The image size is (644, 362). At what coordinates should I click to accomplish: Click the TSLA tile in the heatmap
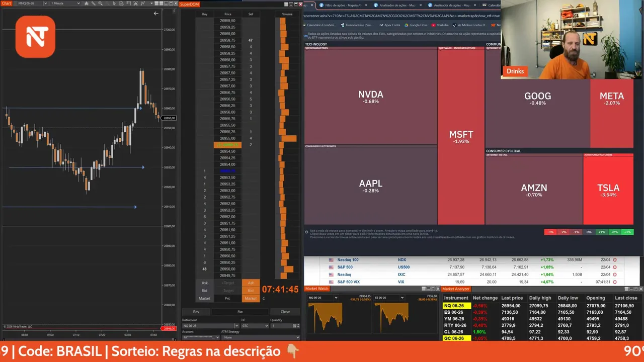click(608, 190)
